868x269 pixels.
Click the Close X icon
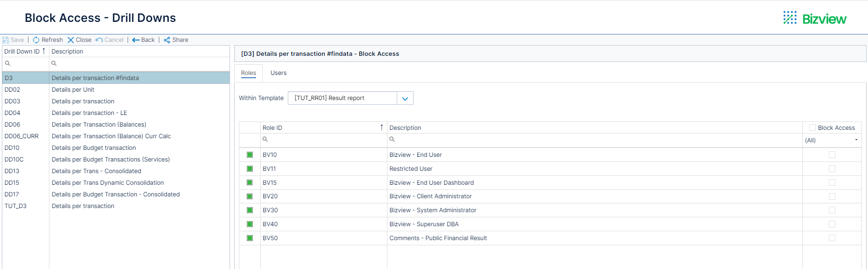click(71, 40)
